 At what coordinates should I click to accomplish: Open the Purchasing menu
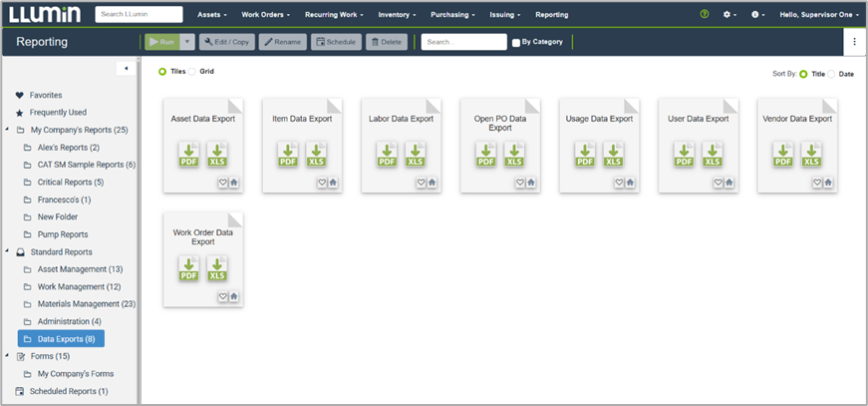452,15
